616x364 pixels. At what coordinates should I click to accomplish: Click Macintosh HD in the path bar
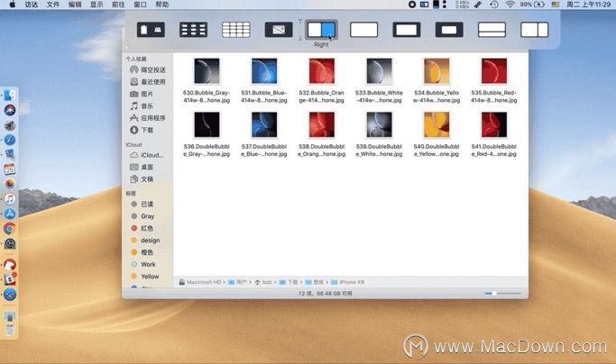(x=200, y=282)
